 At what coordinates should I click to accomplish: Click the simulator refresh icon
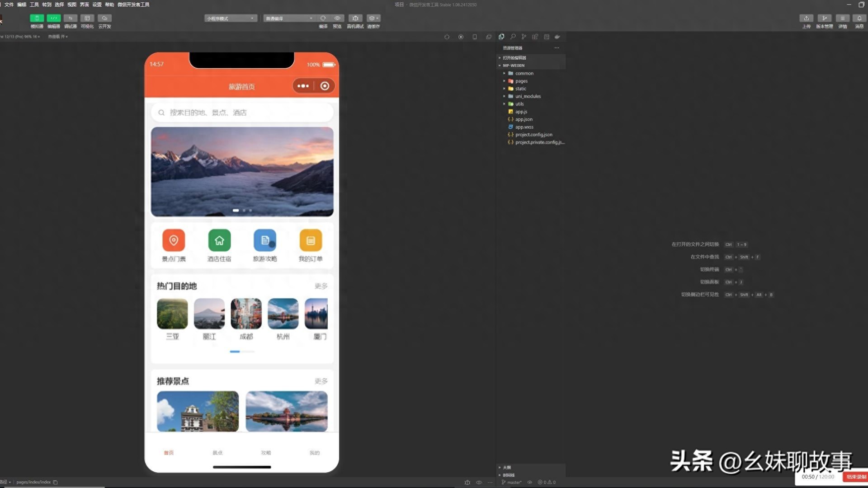tap(447, 37)
